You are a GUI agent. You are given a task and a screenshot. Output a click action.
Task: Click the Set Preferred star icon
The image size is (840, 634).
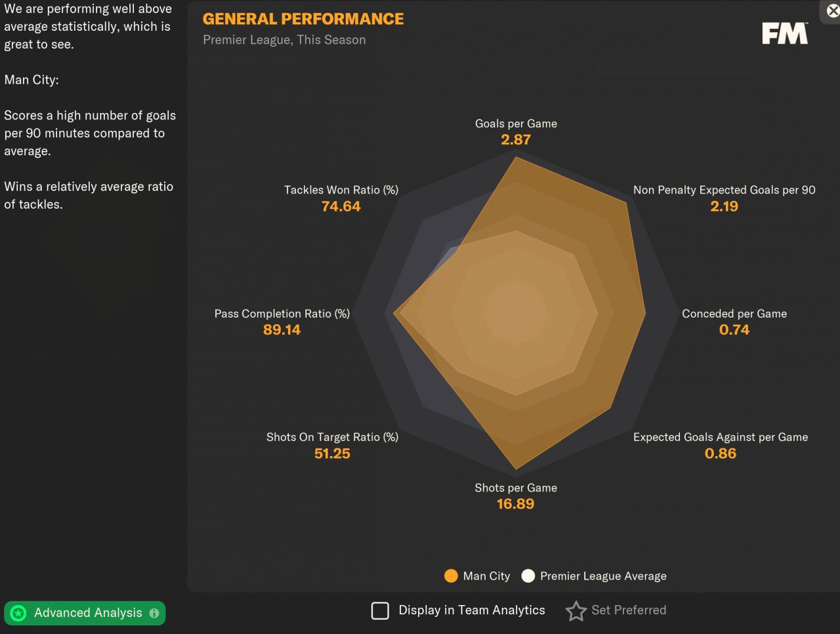576,611
